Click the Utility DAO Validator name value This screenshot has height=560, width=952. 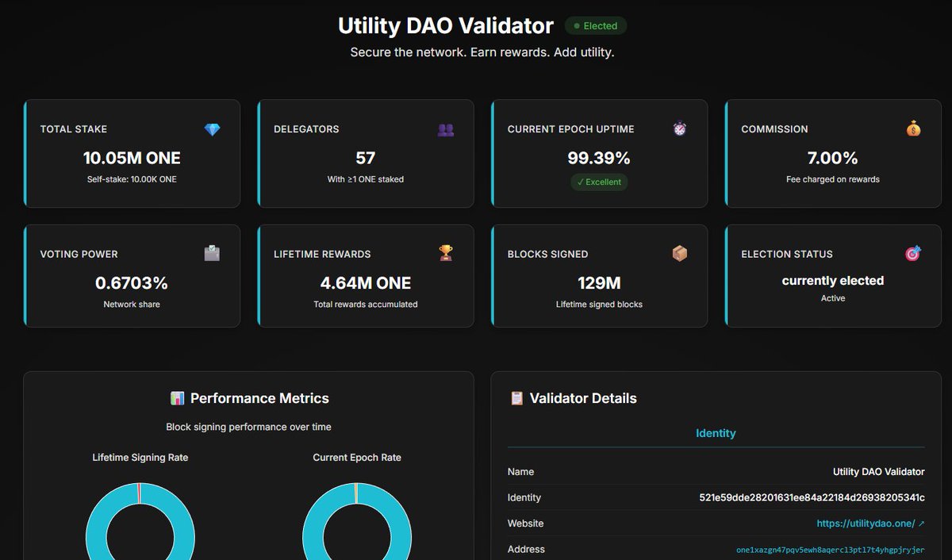point(879,472)
